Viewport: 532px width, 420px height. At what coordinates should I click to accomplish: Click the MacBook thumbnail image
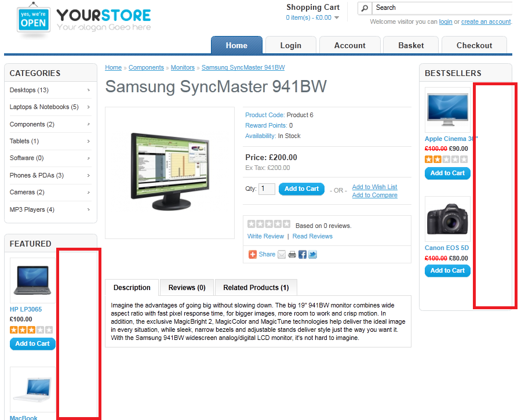coord(32,389)
